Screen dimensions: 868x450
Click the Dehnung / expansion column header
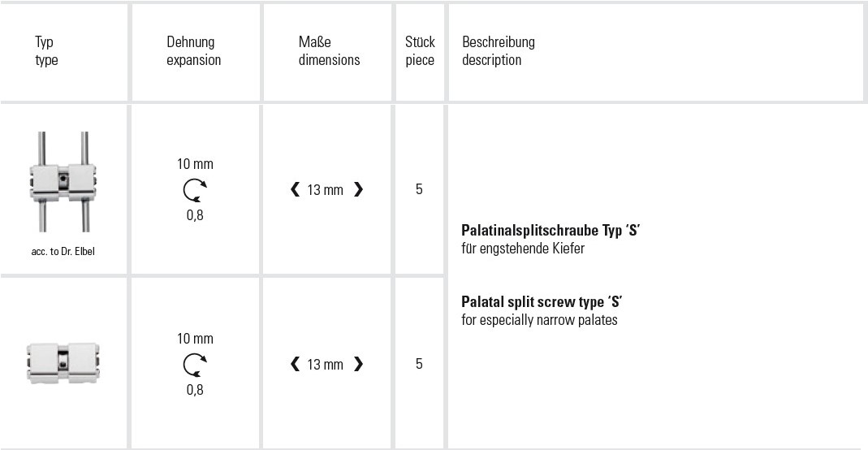click(x=194, y=51)
